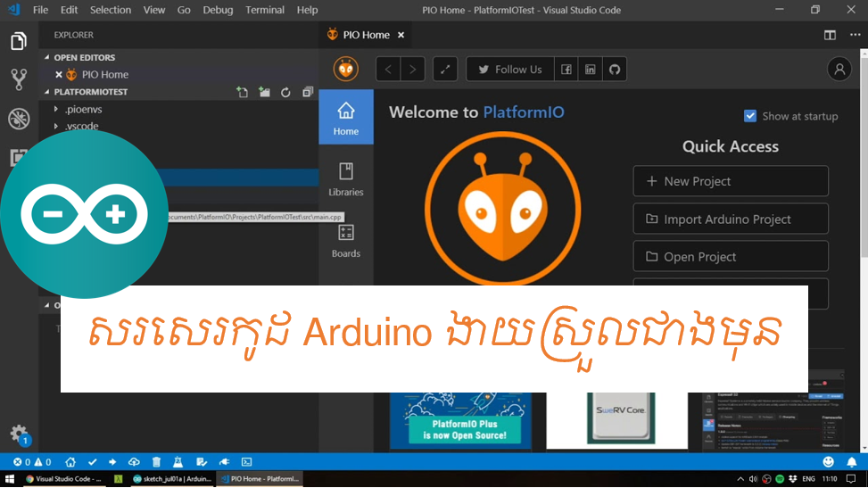868x488 pixels.
Task: Open the PIO account profile icon
Action: coord(839,70)
